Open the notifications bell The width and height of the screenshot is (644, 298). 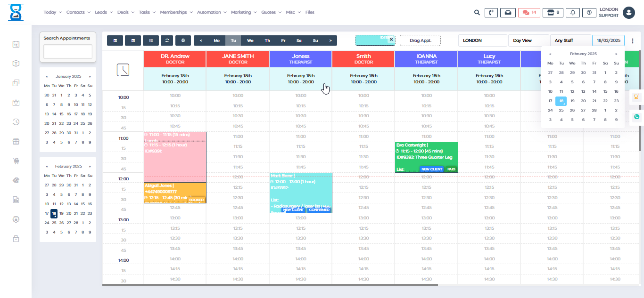click(573, 13)
